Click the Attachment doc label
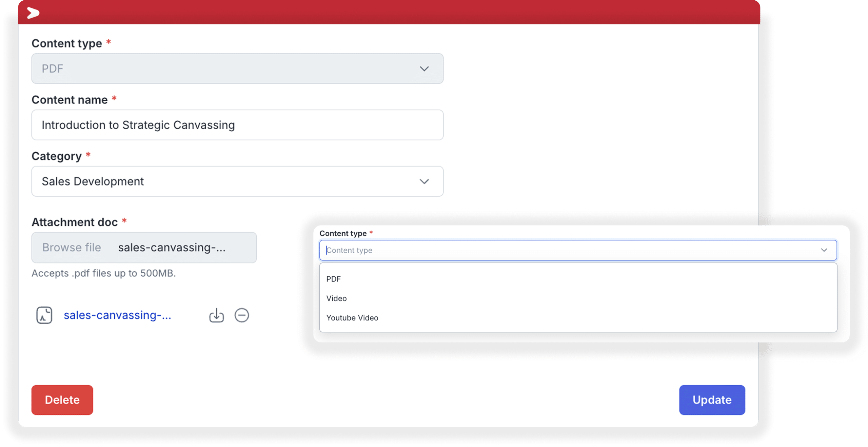 [x=75, y=222]
